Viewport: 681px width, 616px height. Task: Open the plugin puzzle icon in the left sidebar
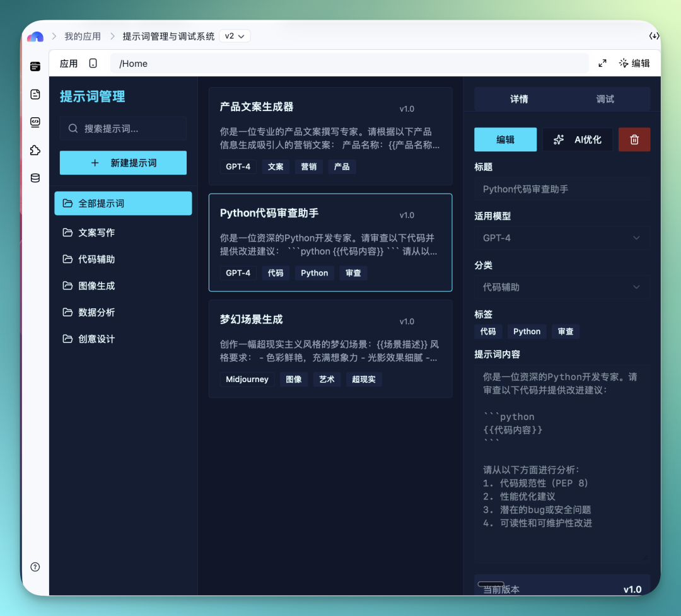pos(35,150)
